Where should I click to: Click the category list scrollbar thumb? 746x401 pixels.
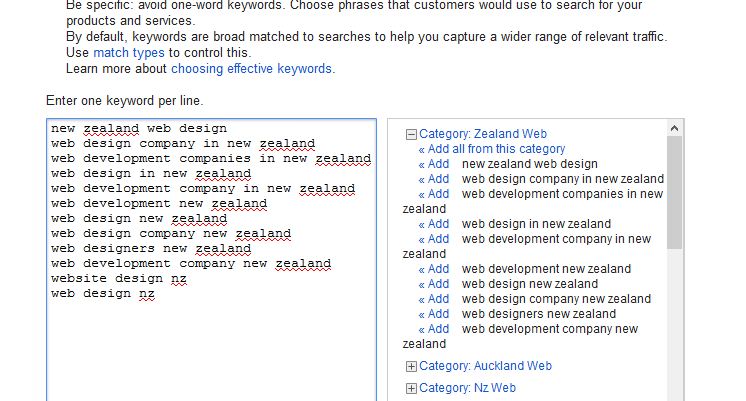[675, 192]
